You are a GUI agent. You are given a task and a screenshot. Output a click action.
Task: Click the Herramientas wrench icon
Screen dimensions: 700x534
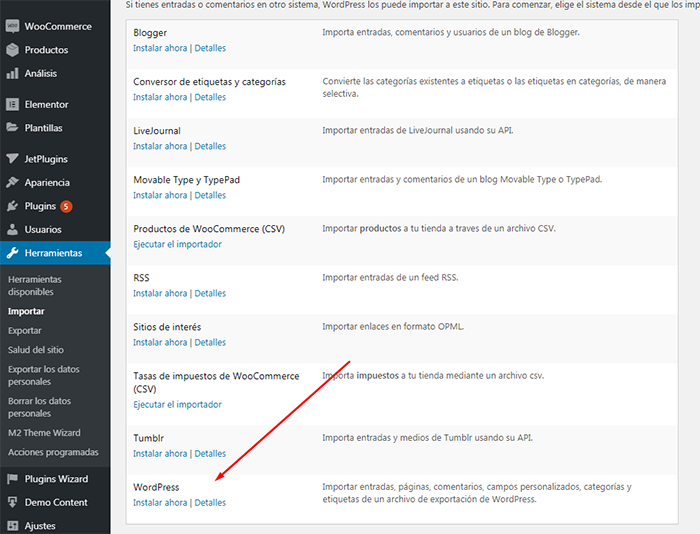click(12, 253)
